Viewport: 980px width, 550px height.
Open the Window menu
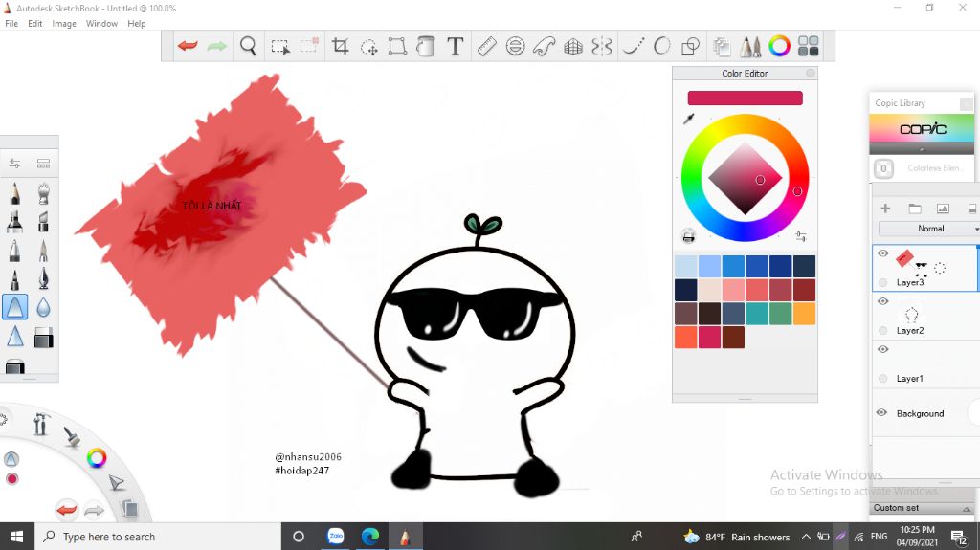click(x=101, y=24)
